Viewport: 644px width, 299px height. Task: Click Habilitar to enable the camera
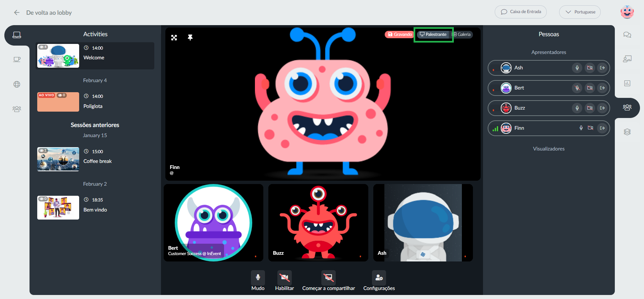pyautogui.click(x=284, y=277)
